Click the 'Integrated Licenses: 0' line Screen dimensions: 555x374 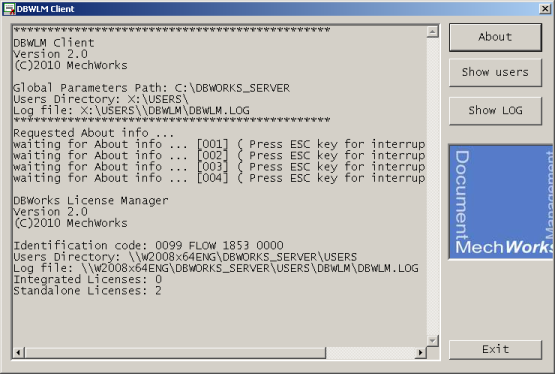87,280
